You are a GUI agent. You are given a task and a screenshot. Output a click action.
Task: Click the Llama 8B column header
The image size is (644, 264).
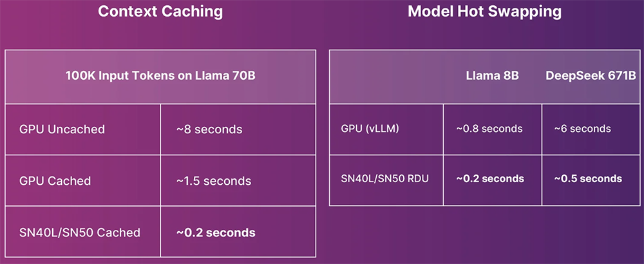tap(492, 76)
